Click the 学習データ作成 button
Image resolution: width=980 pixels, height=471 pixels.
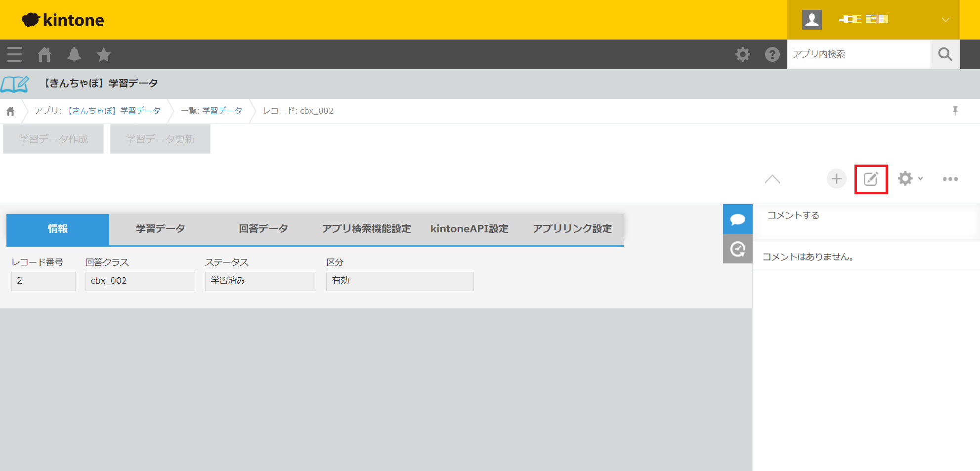click(x=53, y=139)
